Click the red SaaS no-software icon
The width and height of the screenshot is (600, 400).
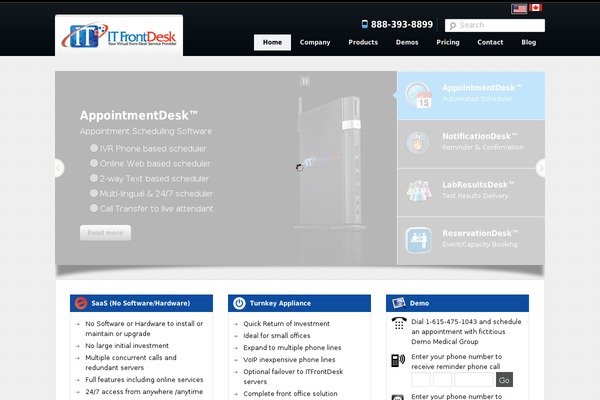coord(81,303)
